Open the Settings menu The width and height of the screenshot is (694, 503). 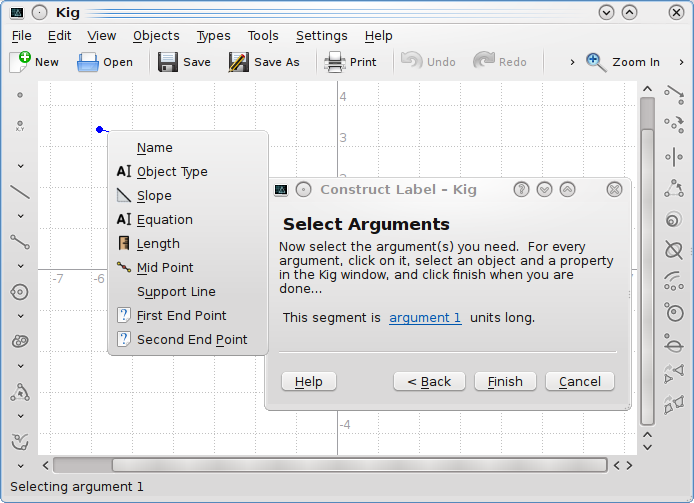tap(322, 36)
